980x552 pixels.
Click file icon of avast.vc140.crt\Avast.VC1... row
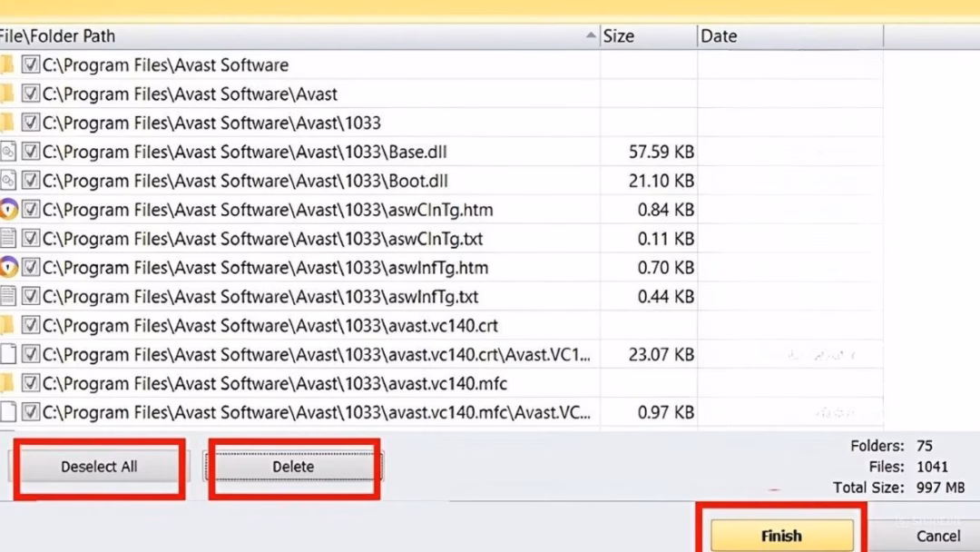7,354
